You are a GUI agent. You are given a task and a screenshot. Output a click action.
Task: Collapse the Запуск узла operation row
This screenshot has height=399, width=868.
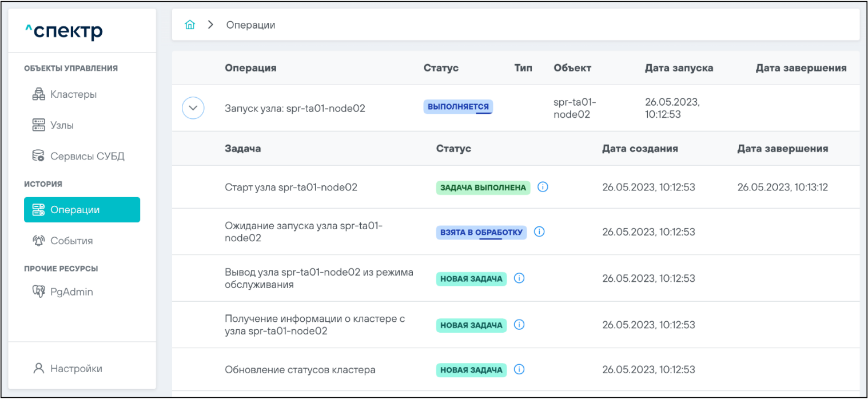[193, 107]
